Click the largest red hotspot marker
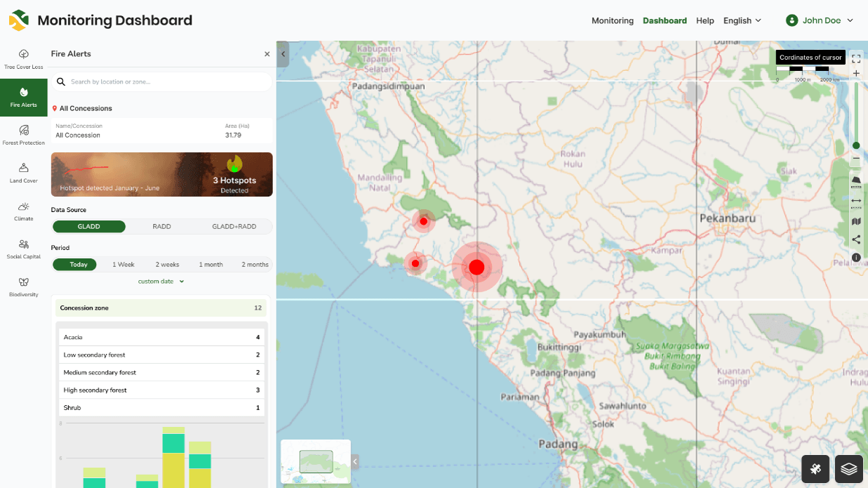This screenshot has height=488, width=868. click(476, 267)
